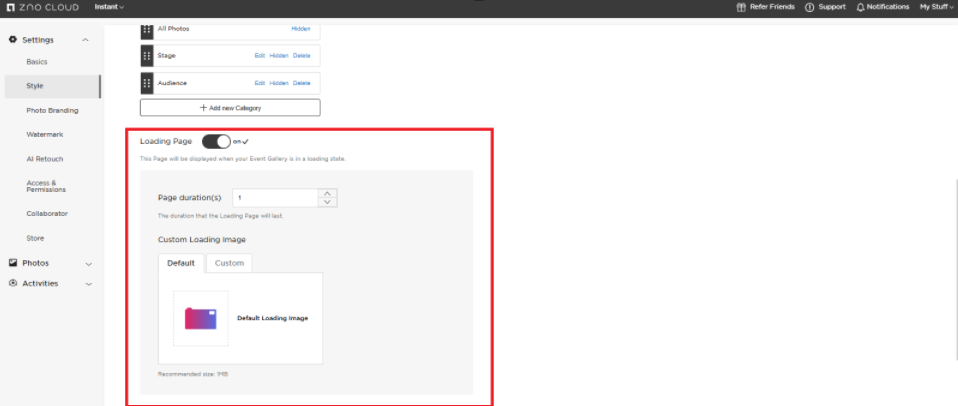Expand the My Stuff menu

936,7
